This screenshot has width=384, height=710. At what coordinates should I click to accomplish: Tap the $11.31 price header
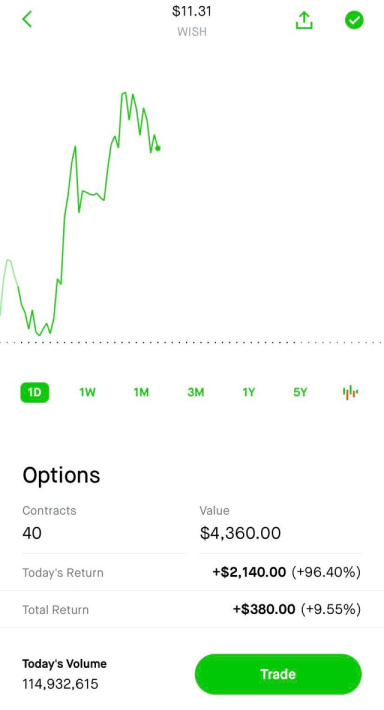(192, 11)
